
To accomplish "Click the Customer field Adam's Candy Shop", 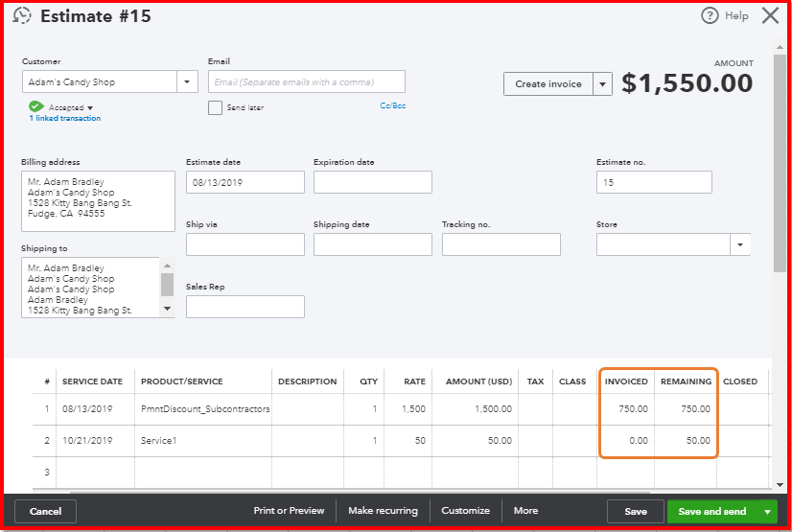I will pos(99,81).
